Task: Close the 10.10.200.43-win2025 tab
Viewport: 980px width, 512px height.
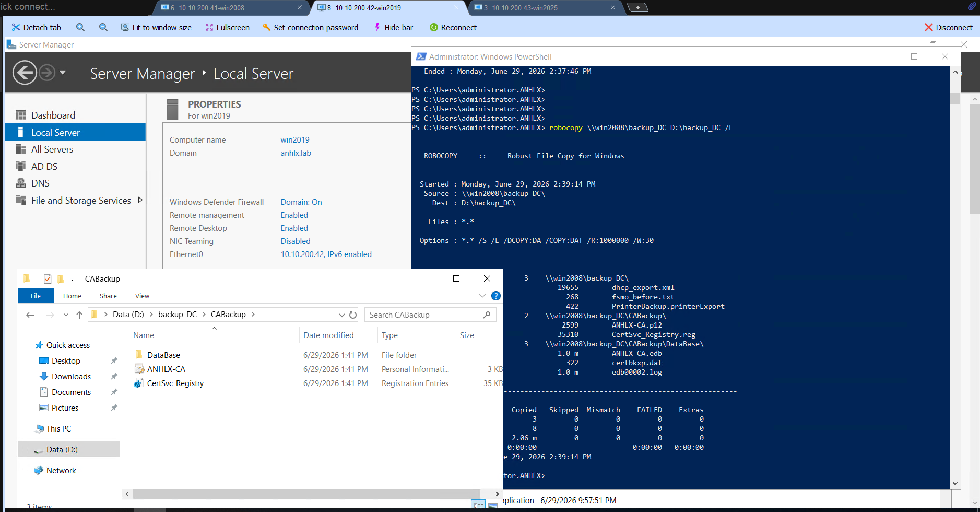Action: (x=613, y=7)
